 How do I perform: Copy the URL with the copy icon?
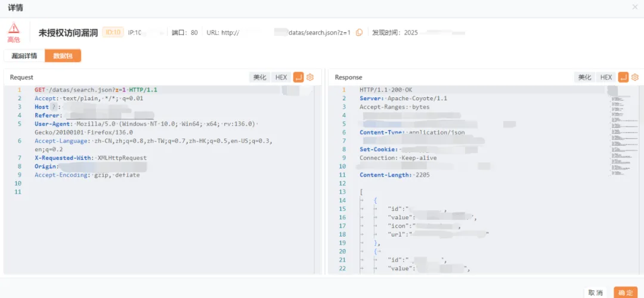click(359, 33)
